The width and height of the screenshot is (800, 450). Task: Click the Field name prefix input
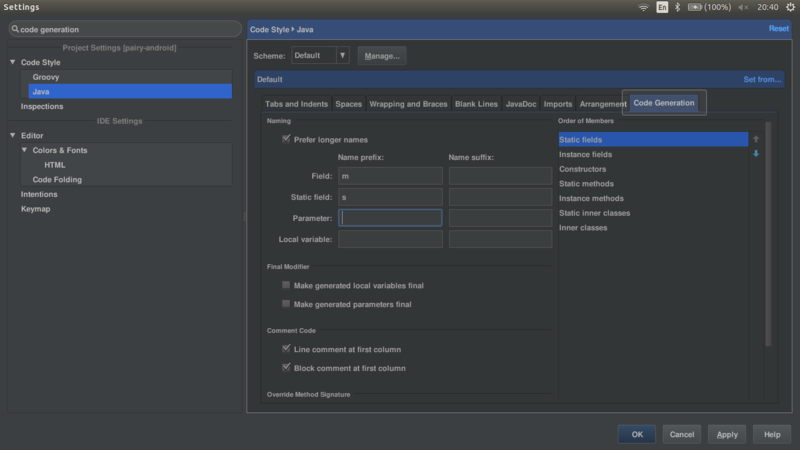[390, 176]
